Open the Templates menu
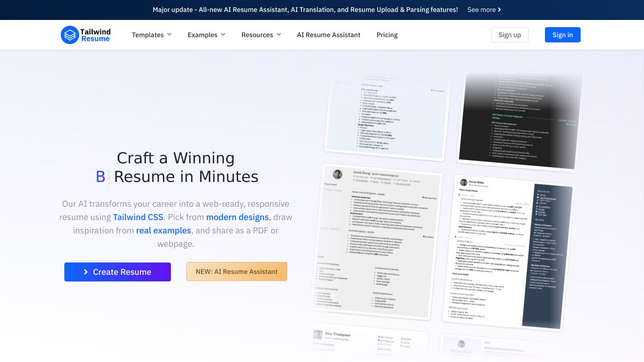This screenshot has height=362, width=644. coord(151,35)
